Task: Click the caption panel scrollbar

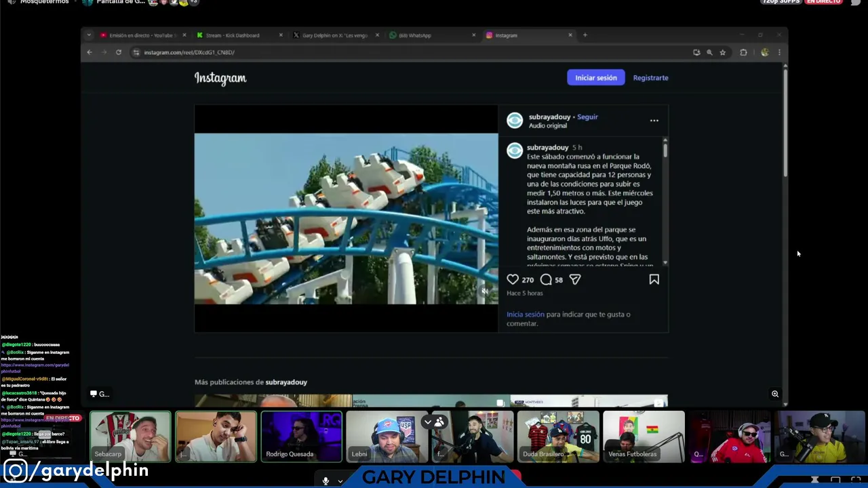Action: [x=665, y=149]
